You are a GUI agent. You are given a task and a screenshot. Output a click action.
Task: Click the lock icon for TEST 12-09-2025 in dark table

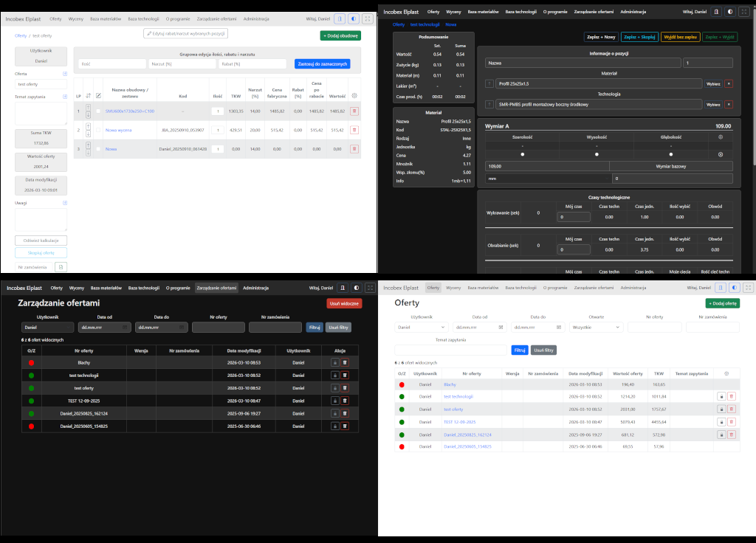[335, 401]
